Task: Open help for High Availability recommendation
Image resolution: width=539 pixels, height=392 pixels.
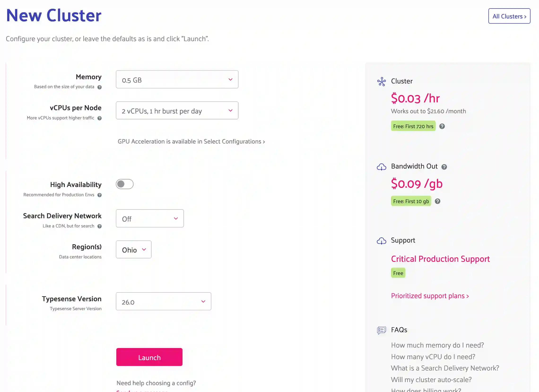Action: pyautogui.click(x=100, y=195)
